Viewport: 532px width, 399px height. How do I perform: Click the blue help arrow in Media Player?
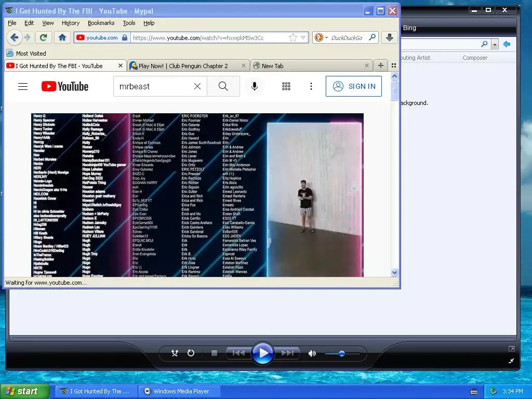click(x=507, y=44)
